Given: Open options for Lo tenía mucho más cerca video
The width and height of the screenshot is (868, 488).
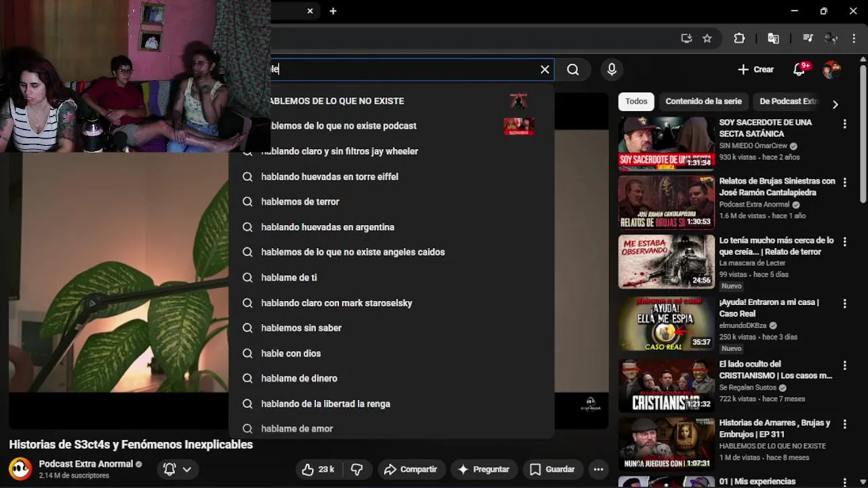Looking at the screenshot, I should [x=844, y=241].
